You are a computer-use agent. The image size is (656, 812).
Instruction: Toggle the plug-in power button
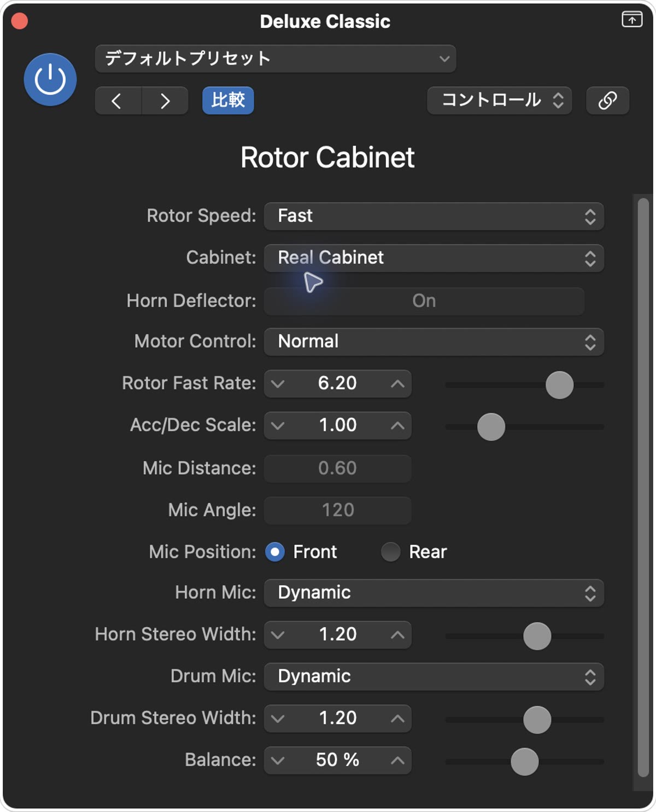tap(50, 80)
